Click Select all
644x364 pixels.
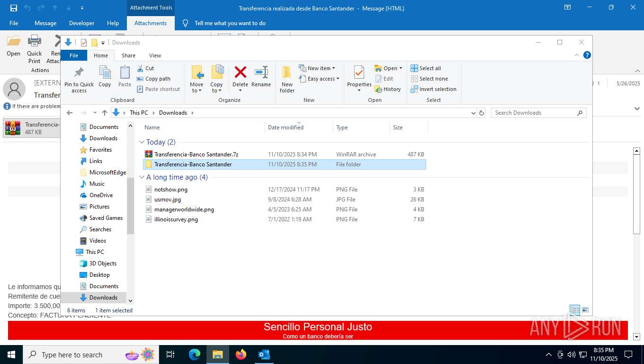click(426, 68)
